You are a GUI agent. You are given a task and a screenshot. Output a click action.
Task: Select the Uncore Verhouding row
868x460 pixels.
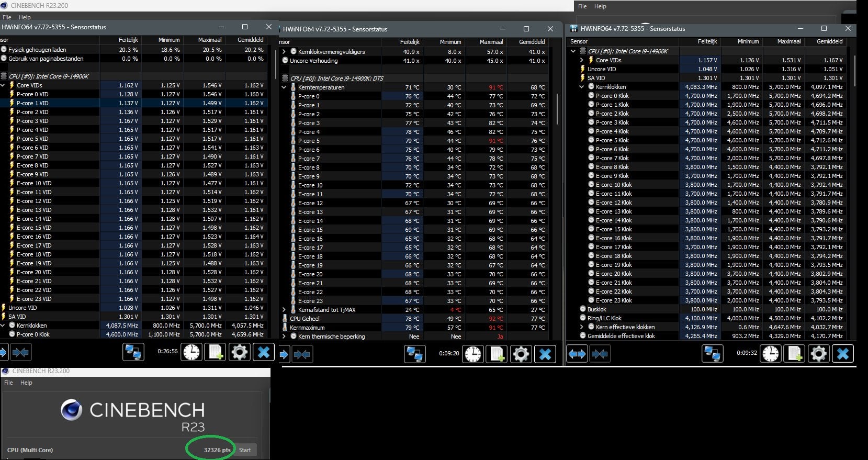pos(414,61)
